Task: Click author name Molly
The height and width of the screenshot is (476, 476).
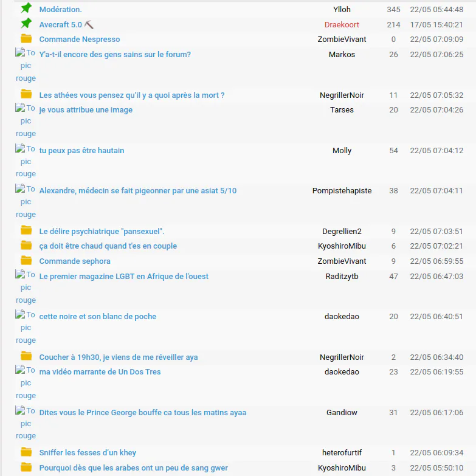Action: 342,150
